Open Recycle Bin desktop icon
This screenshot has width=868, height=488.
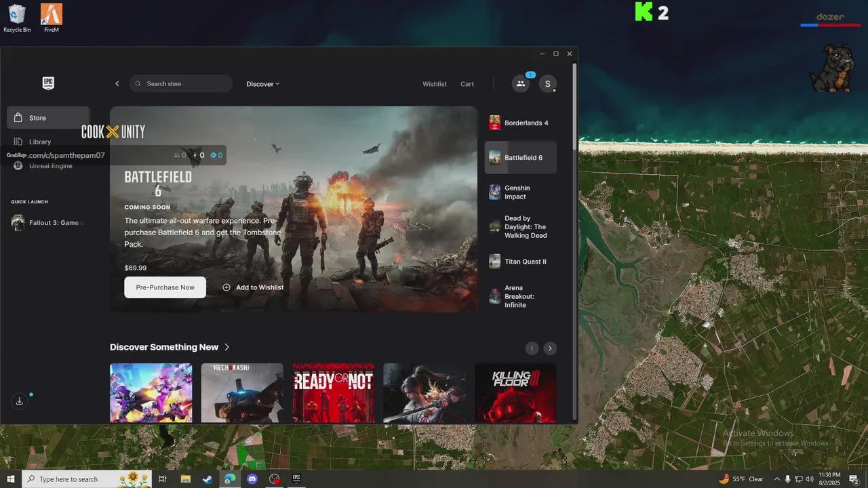[x=17, y=18]
